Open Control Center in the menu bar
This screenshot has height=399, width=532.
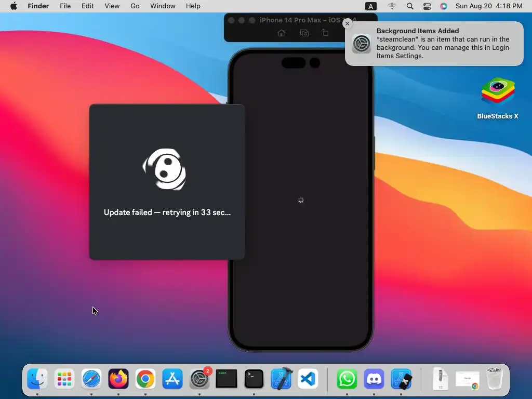point(427,6)
